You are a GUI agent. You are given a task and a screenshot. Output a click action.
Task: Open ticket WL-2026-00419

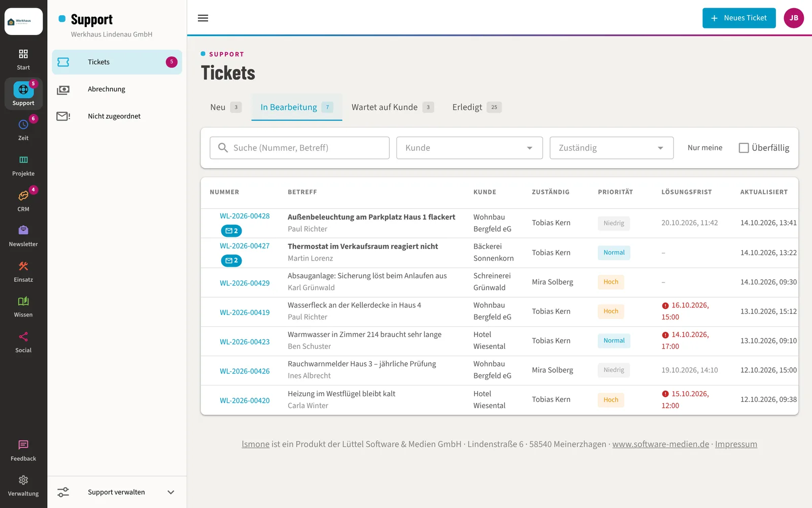(x=245, y=312)
